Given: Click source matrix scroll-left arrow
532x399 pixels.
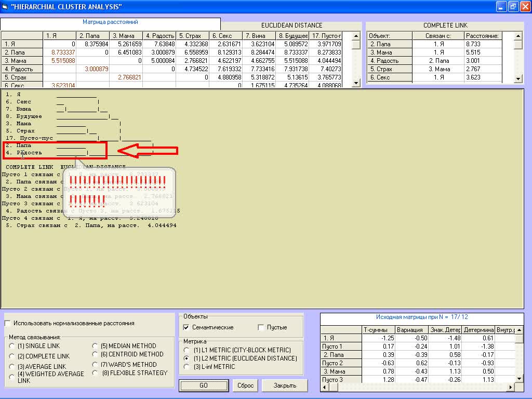Looking at the screenshot, I should (325, 387).
